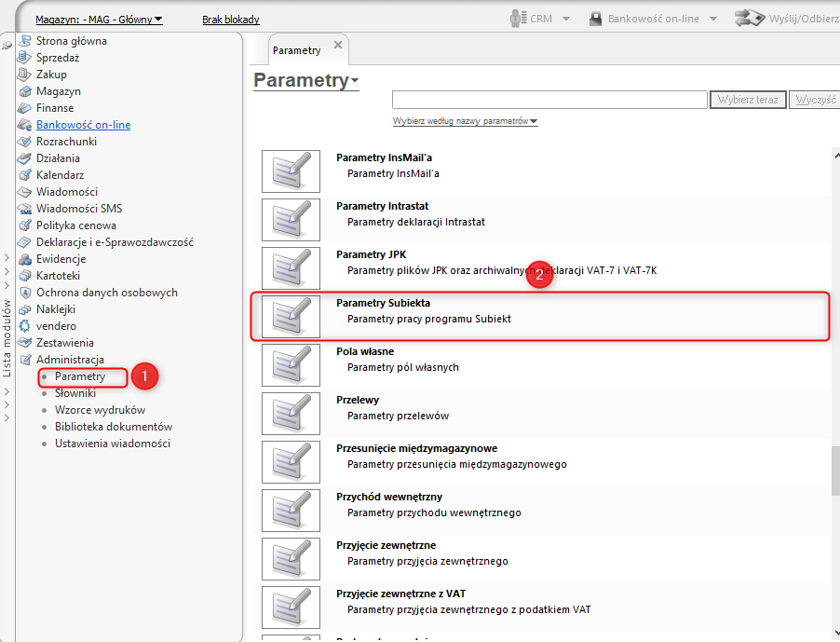Open the Parametry Intrastat icon

click(291, 220)
